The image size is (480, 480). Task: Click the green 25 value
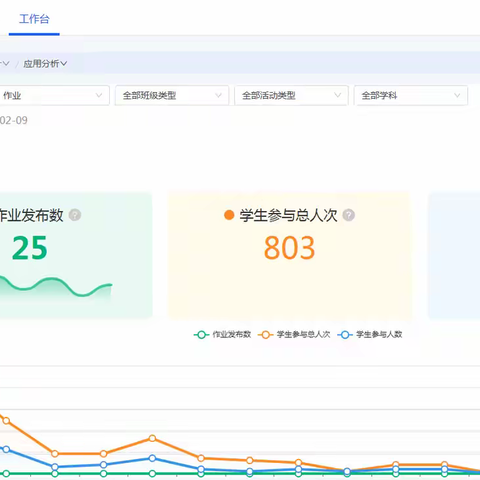(x=30, y=248)
